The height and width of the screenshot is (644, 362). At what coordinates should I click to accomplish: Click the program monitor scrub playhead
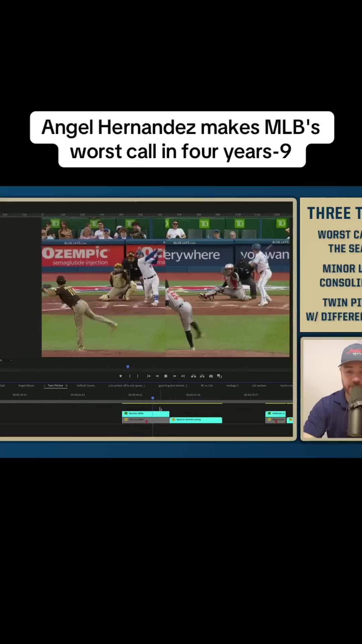click(128, 367)
